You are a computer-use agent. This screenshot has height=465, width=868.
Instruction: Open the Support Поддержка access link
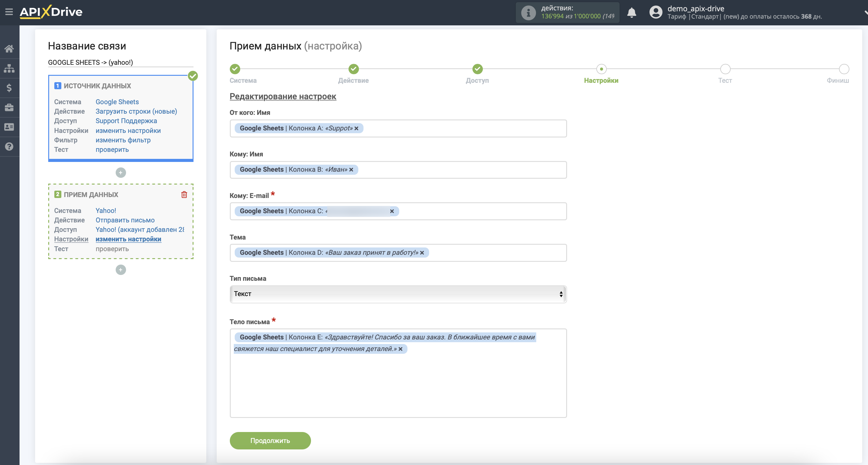[x=126, y=121]
